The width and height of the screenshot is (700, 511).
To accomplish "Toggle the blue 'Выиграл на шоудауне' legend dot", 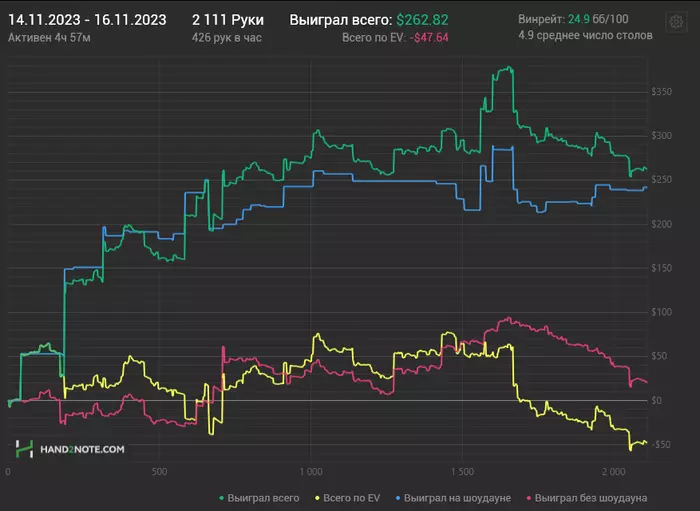I will point(398,498).
